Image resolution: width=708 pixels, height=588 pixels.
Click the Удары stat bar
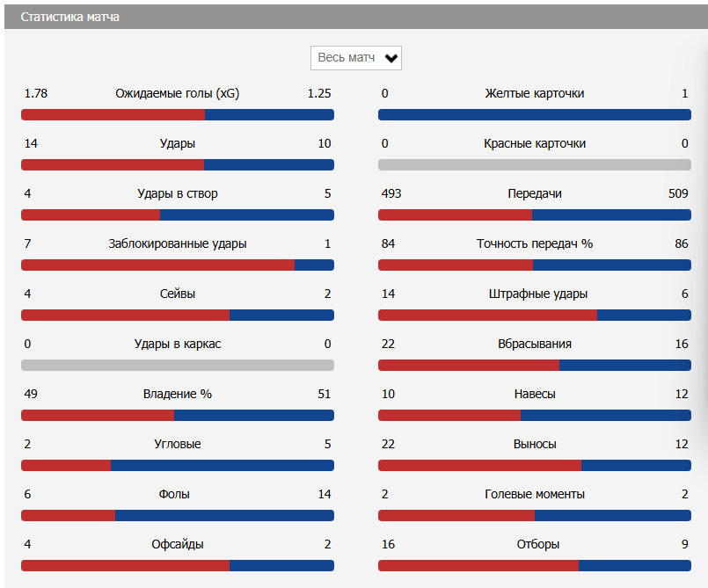[x=177, y=164]
